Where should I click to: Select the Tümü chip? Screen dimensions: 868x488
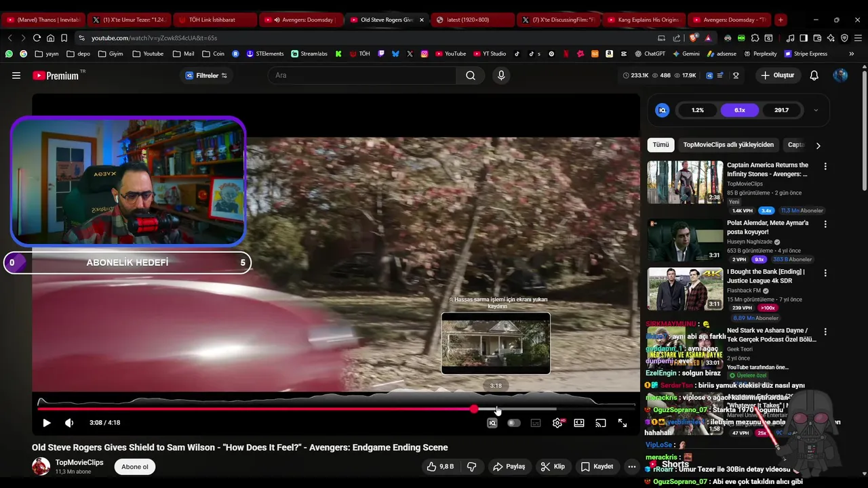click(x=660, y=145)
